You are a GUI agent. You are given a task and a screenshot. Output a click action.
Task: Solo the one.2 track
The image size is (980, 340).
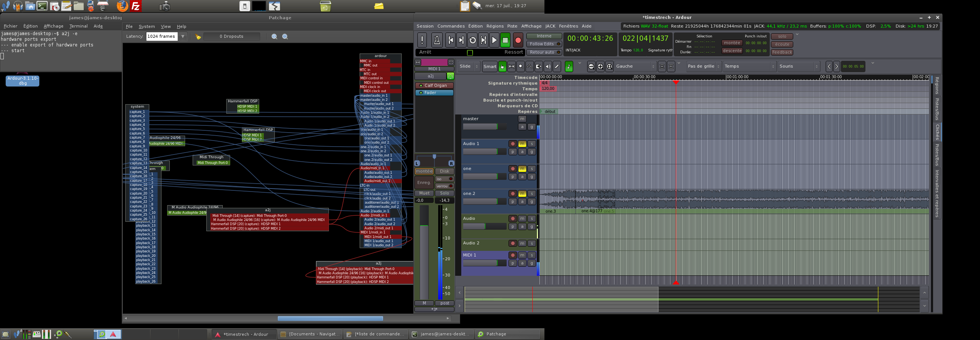(x=532, y=193)
